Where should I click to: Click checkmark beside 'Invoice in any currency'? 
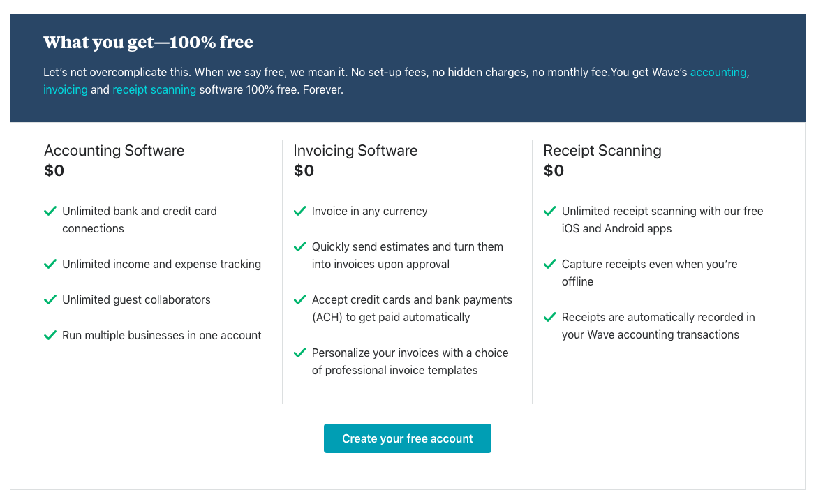coord(299,211)
